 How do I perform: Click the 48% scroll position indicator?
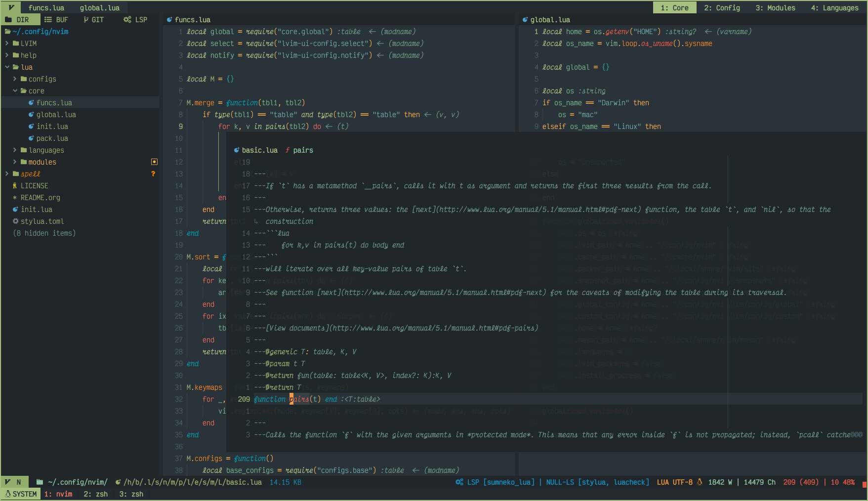(849, 482)
